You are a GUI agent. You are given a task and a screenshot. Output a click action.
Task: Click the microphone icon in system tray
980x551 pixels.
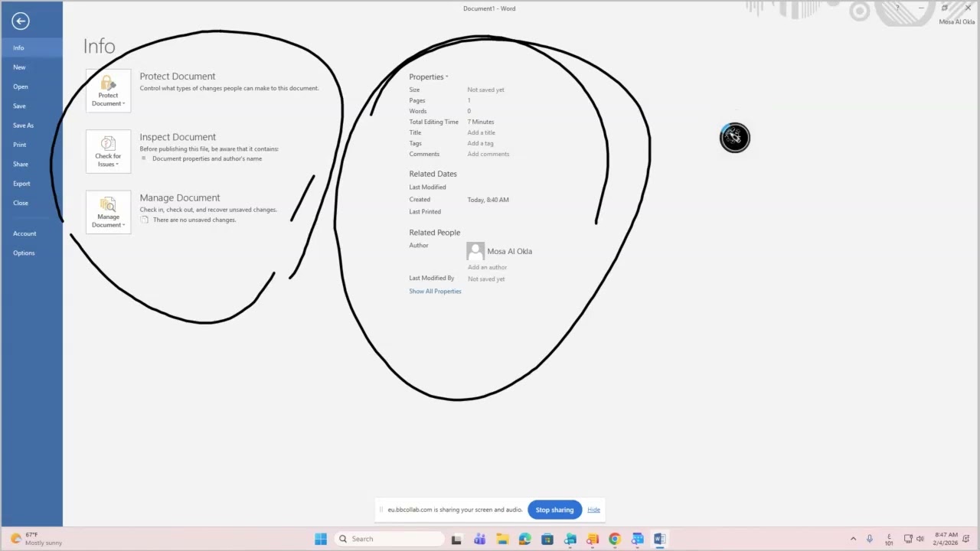(870, 539)
